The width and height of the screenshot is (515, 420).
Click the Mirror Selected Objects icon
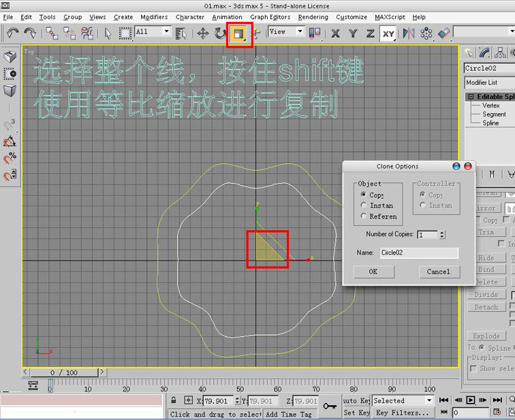point(409,33)
